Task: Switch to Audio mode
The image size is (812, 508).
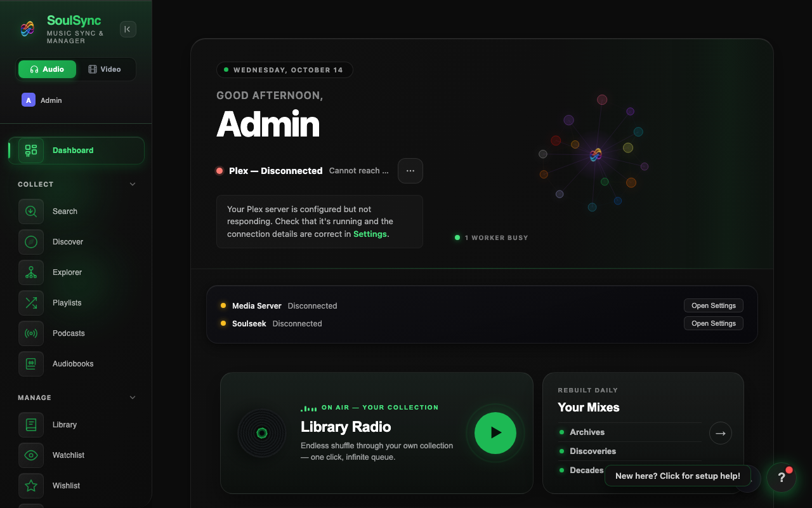Action: coord(47,69)
